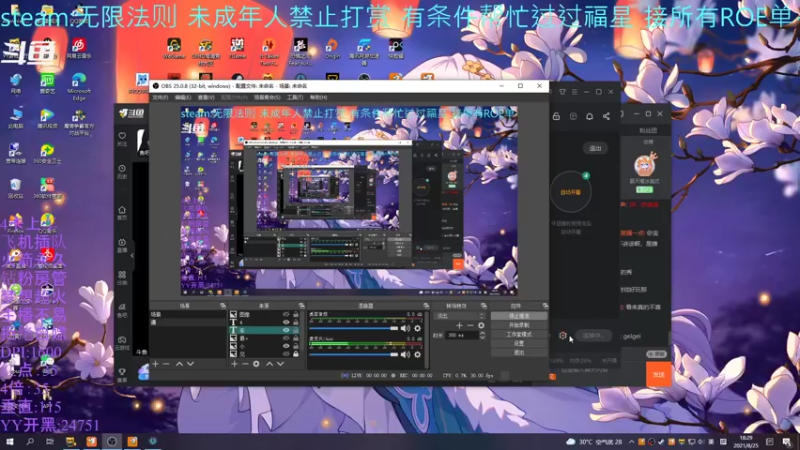Screen dimensions: 800x450
Task: Open 分类 categories in Douyu sidebar
Action: tap(122, 278)
